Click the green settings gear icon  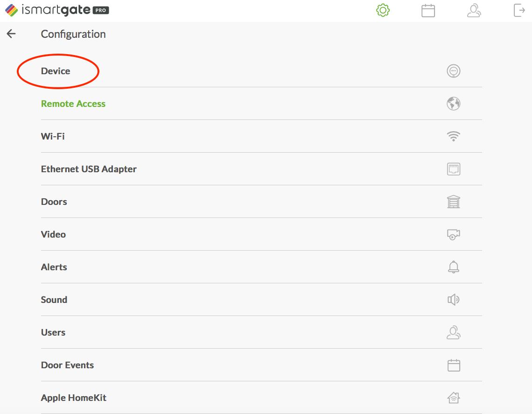(383, 10)
